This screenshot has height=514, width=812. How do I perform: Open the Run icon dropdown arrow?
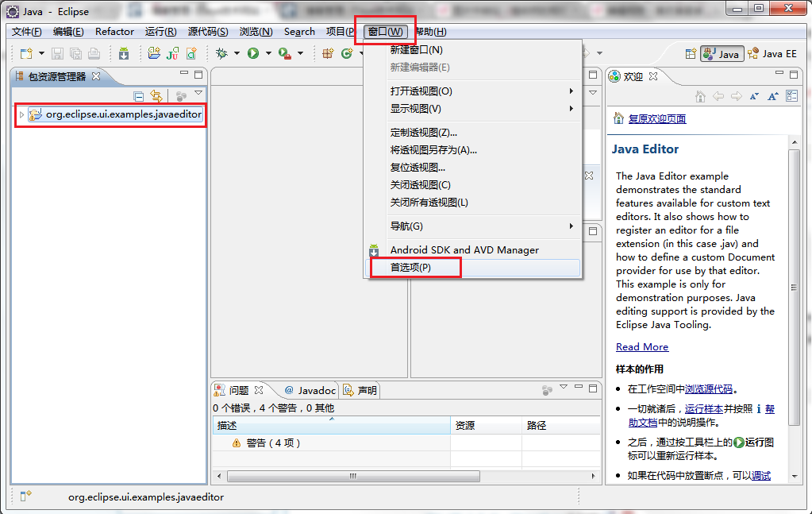click(268, 53)
